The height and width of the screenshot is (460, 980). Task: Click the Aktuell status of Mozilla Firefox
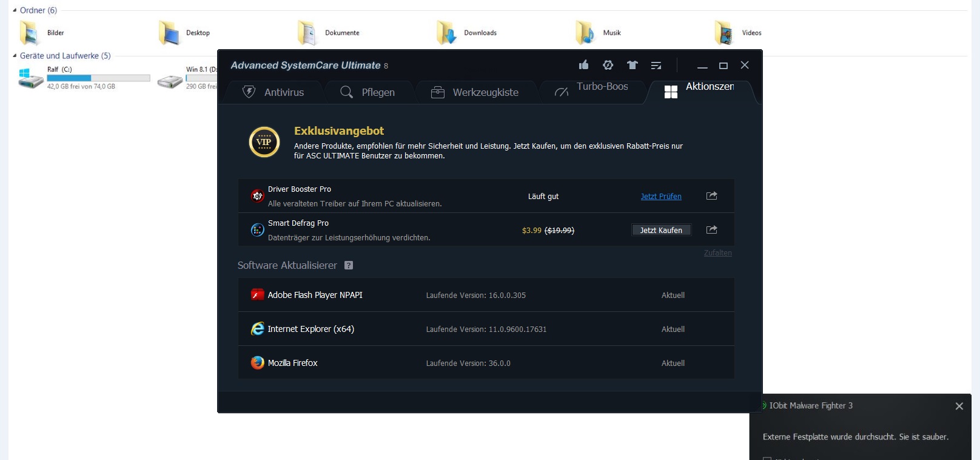point(673,364)
